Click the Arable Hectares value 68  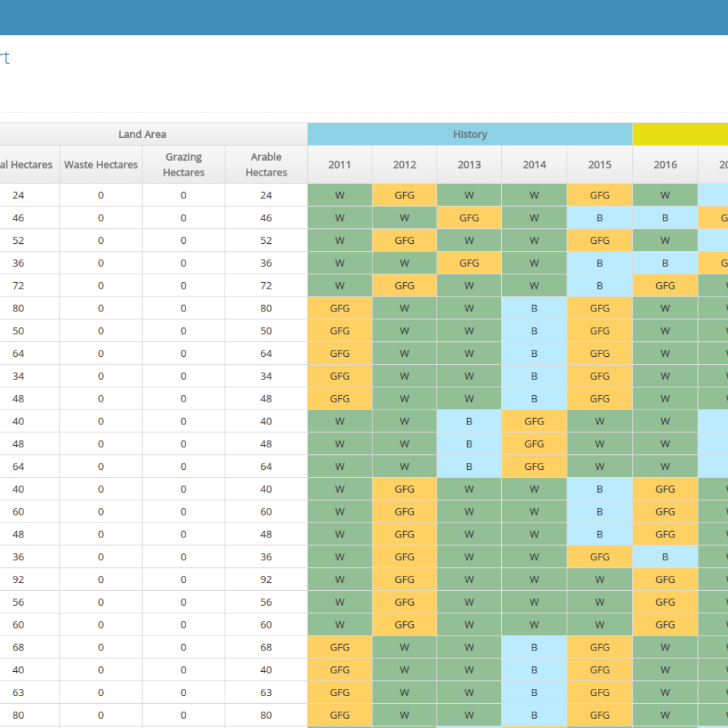tap(266, 647)
